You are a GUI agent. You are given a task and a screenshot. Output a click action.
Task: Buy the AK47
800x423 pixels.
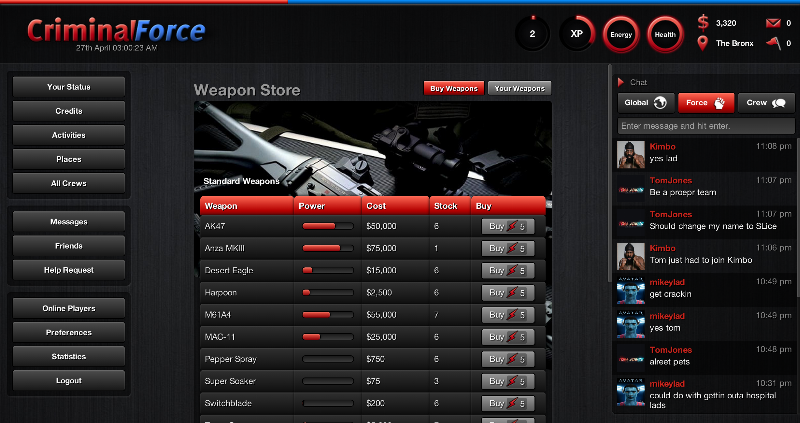[508, 226]
